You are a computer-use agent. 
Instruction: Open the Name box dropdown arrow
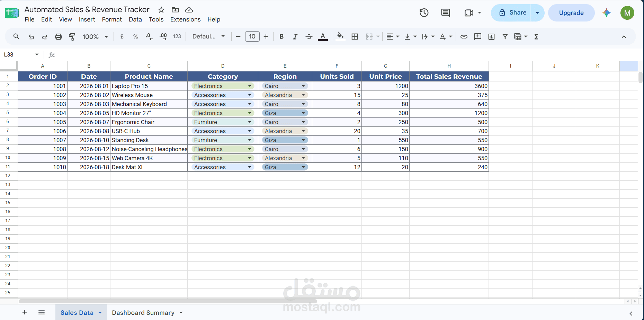pyautogui.click(x=37, y=54)
